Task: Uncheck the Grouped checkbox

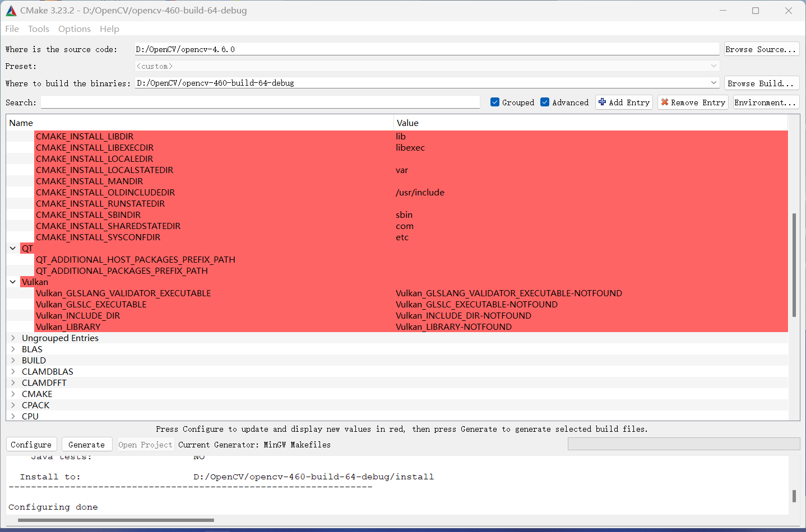Action: (495, 102)
